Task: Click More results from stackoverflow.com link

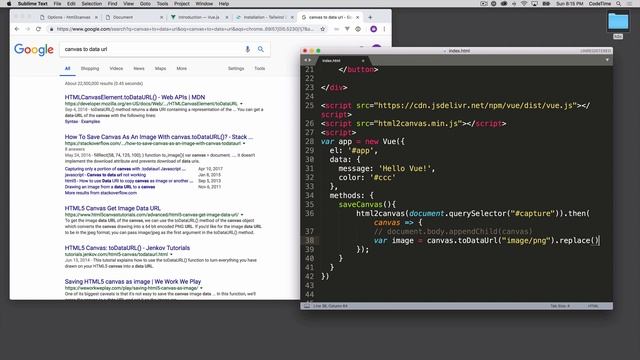Action: click(x=101, y=193)
